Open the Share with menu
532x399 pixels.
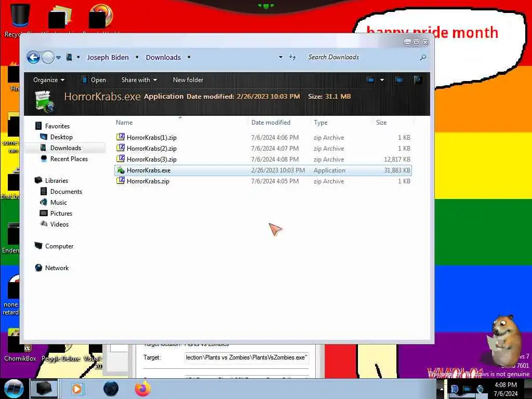[139, 80]
